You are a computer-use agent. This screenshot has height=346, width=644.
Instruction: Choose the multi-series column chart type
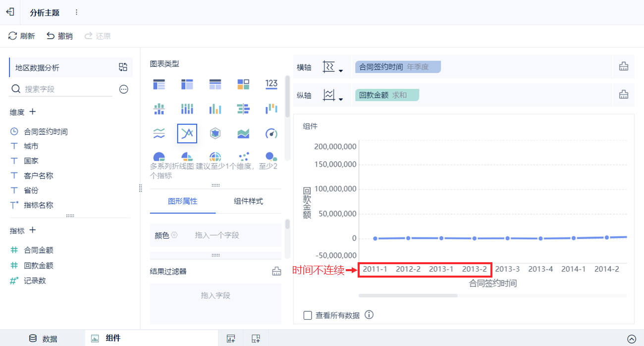[x=215, y=109]
